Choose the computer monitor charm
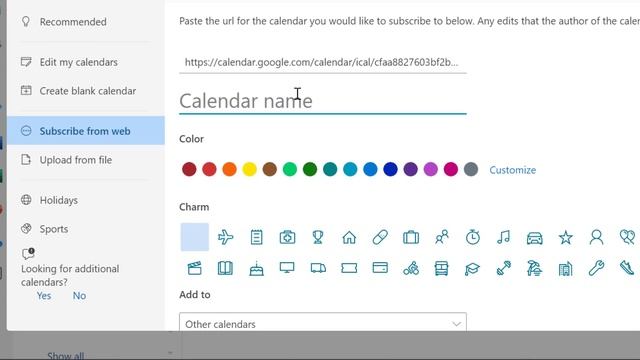The width and height of the screenshot is (640, 360). (x=287, y=268)
